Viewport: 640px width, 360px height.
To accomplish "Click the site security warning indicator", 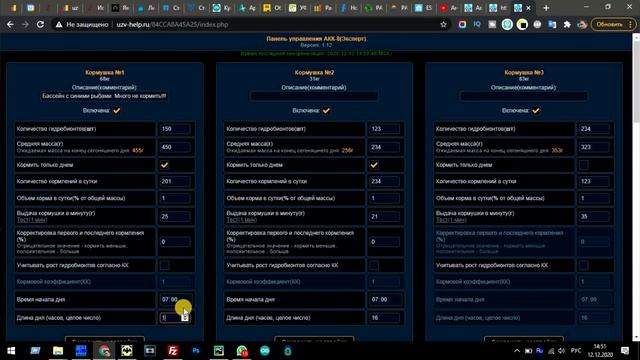I will (x=82, y=24).
